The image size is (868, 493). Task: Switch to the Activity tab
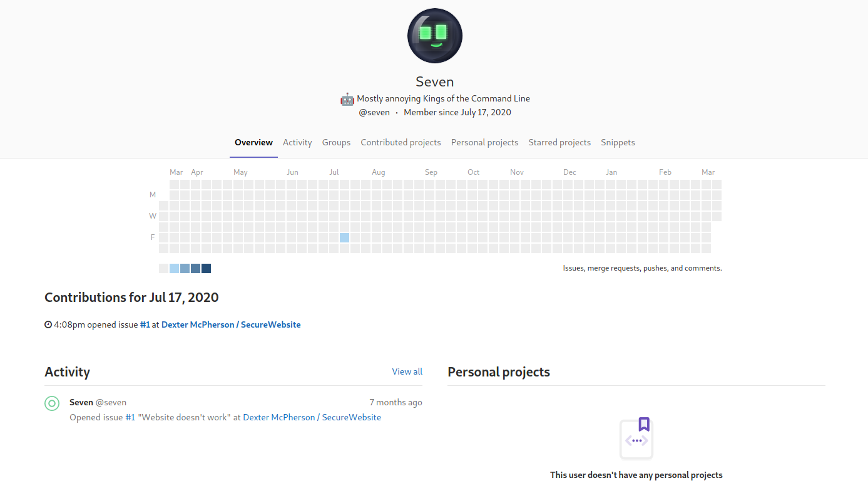pyautogui.click(x=297, y=142)
